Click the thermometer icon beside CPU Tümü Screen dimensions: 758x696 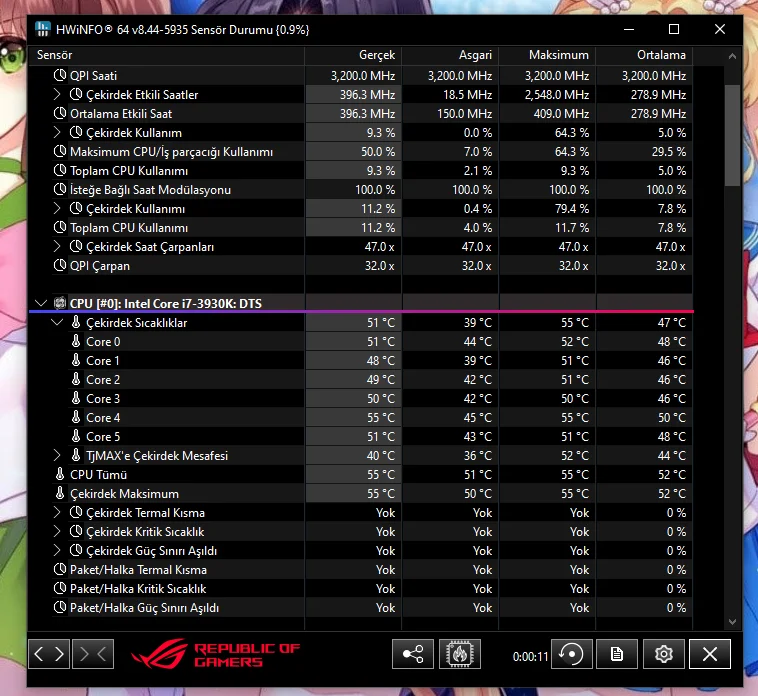click(x=59, y=474)
